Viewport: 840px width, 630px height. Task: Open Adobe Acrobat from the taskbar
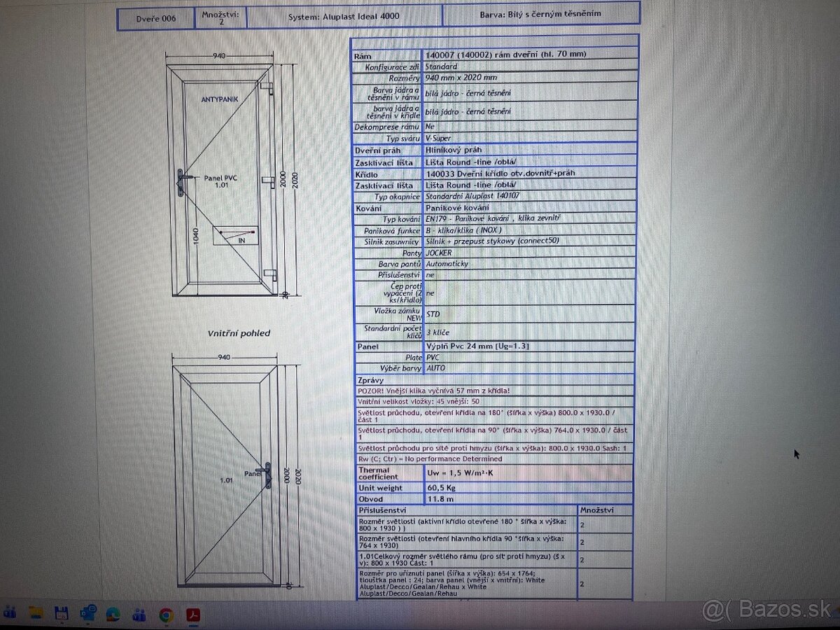tap(192, 615)
